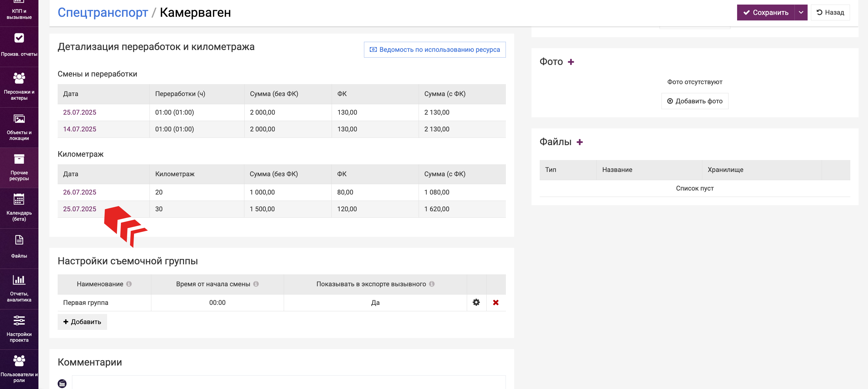Click the comment author avatar icon
Viewport: 868px width, 389px height.
pos(62,384)
